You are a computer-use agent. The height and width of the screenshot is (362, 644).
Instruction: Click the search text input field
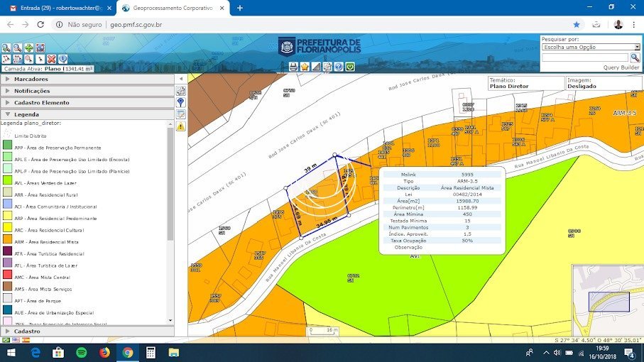tap(585, 57)
